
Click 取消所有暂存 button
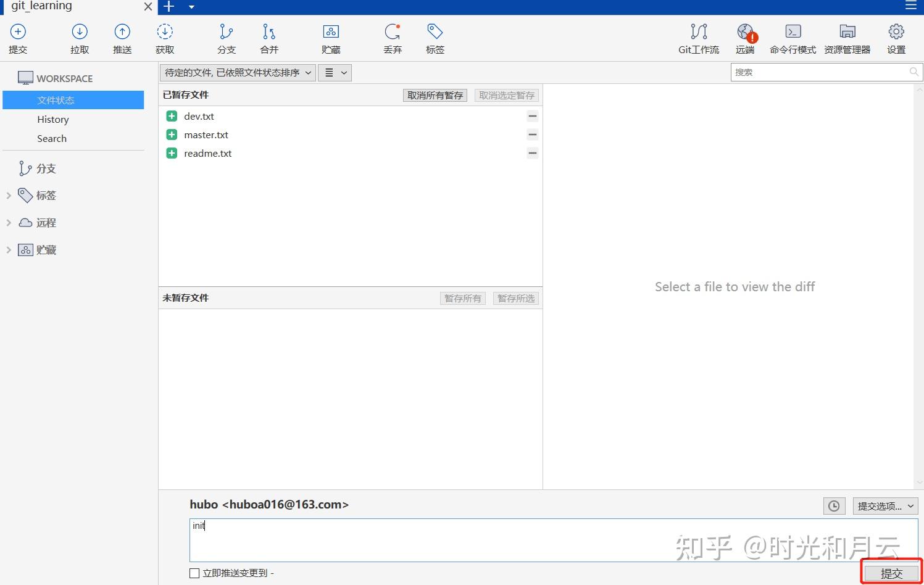pos(435,95)
